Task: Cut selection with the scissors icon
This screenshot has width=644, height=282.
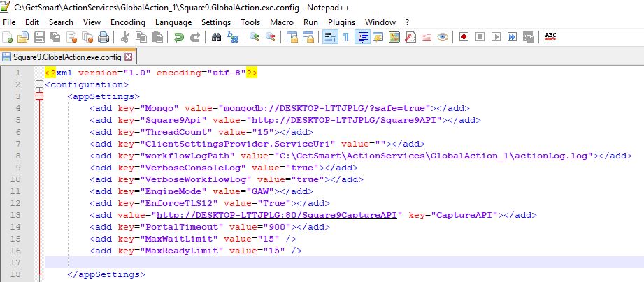Action: (x=124, y=37)
